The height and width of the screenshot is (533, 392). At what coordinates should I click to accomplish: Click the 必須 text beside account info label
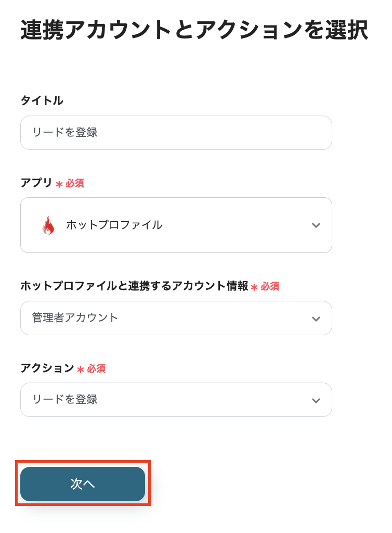point(270,286)
